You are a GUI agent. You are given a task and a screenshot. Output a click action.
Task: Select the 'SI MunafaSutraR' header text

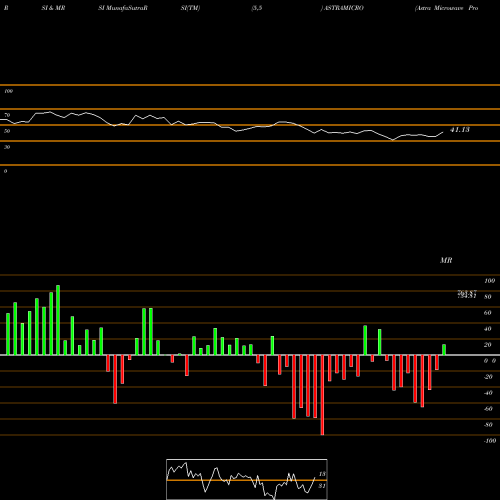123,8
